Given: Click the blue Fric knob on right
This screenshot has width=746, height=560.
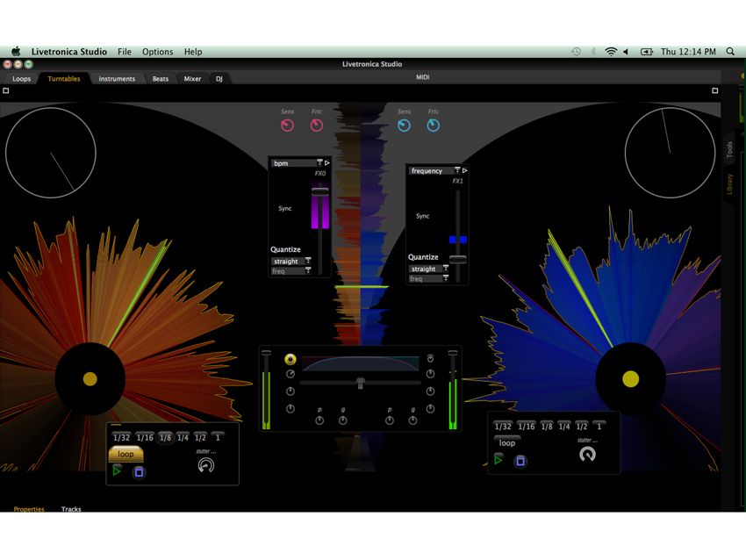Looking at the screenshot, I should (434, 126).
